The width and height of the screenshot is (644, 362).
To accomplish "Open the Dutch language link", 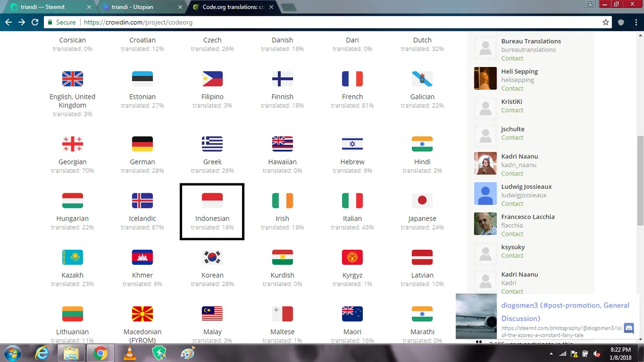I will (422, 40).
